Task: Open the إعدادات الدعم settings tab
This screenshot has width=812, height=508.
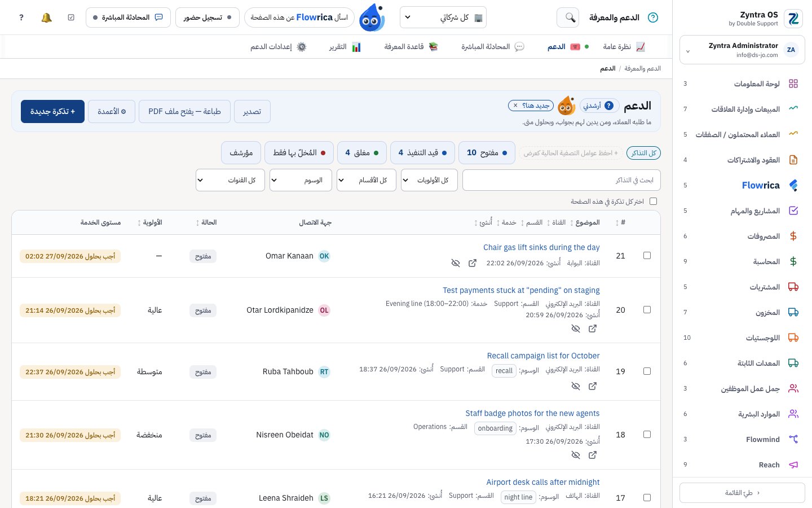Action: pos(279,47)
